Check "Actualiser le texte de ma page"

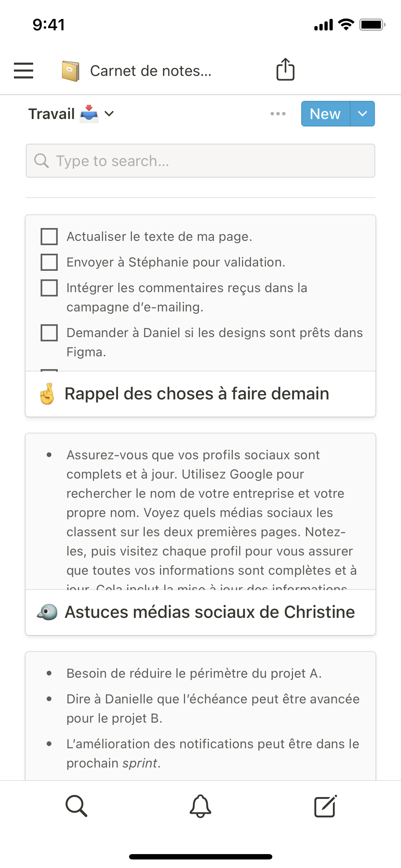pyautogui.click(x=49, y=237)
